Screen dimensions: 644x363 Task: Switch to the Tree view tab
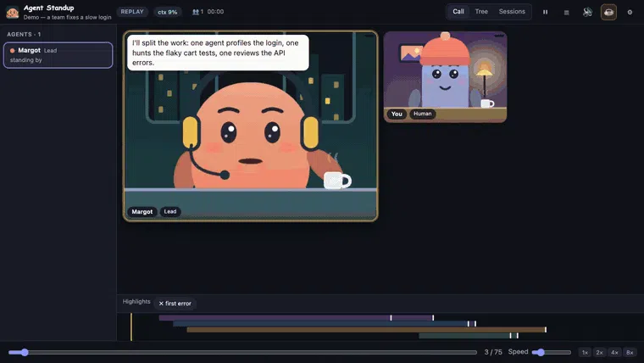click(481, 12)
